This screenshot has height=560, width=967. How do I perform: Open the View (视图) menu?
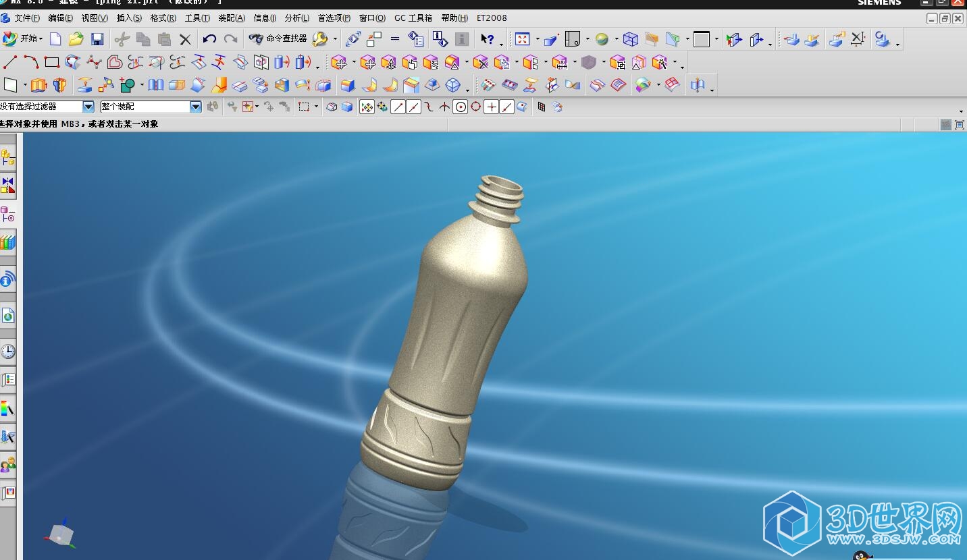coord(95,18)
